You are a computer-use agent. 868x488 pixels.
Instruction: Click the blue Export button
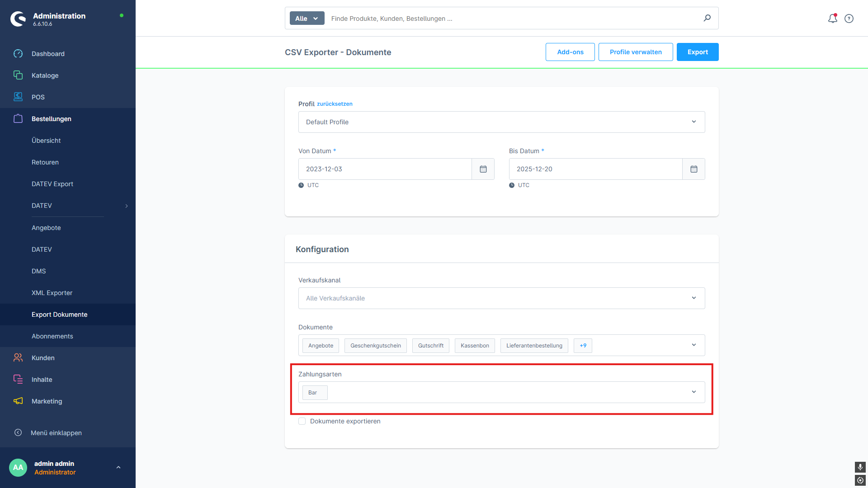point(697,52)
